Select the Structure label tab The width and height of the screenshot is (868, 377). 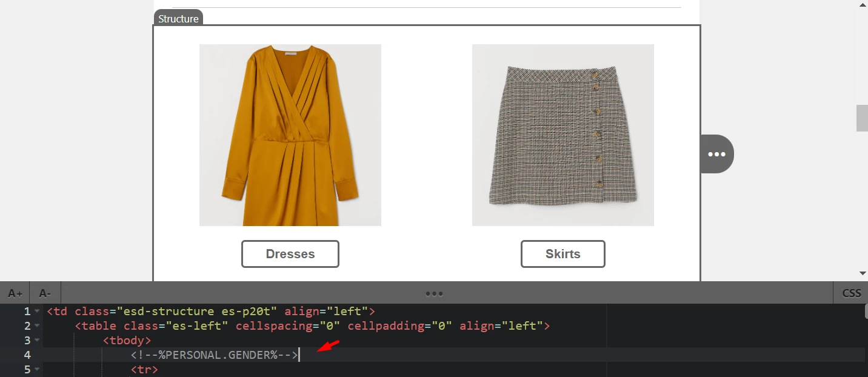click(178, 18)
